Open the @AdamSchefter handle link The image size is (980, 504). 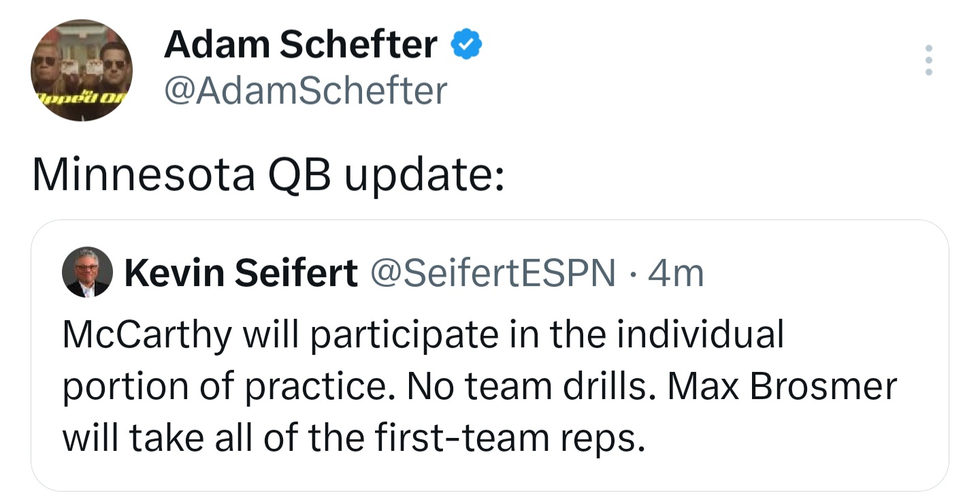click(x=305, y=90)
